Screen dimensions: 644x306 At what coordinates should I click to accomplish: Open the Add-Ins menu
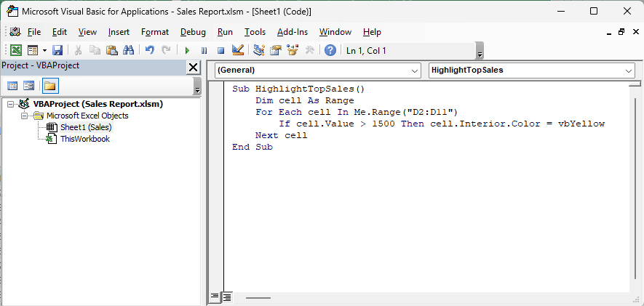click(293, 32)
